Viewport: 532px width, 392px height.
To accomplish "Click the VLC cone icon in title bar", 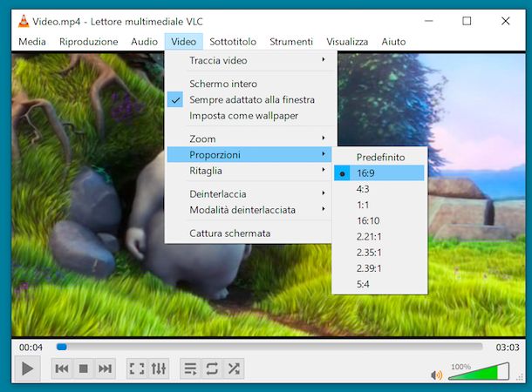I will 24,22.
